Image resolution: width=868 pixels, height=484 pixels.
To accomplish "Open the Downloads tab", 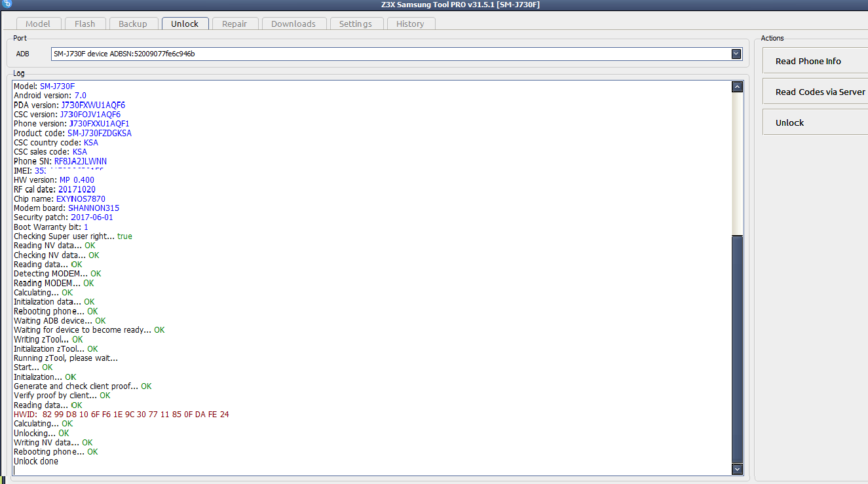I will pyautogui.click(x=293, y=24).
